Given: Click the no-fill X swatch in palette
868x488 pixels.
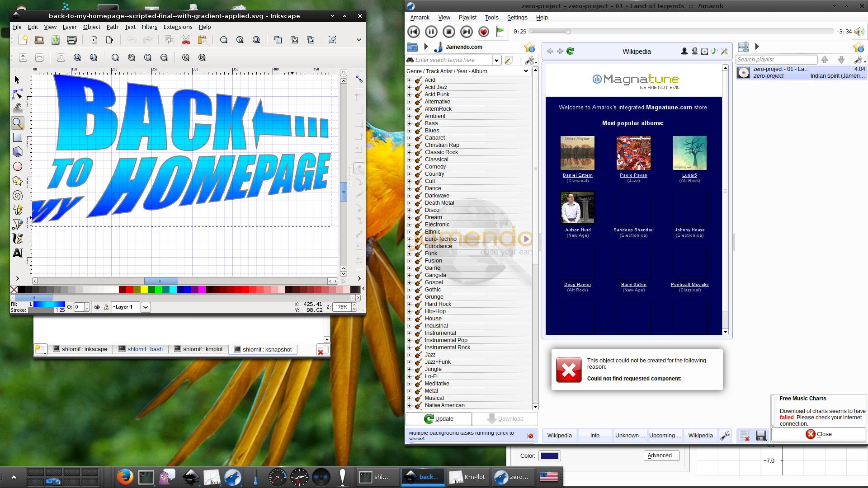Looking at the screenshot, I should tap(14, 290).
